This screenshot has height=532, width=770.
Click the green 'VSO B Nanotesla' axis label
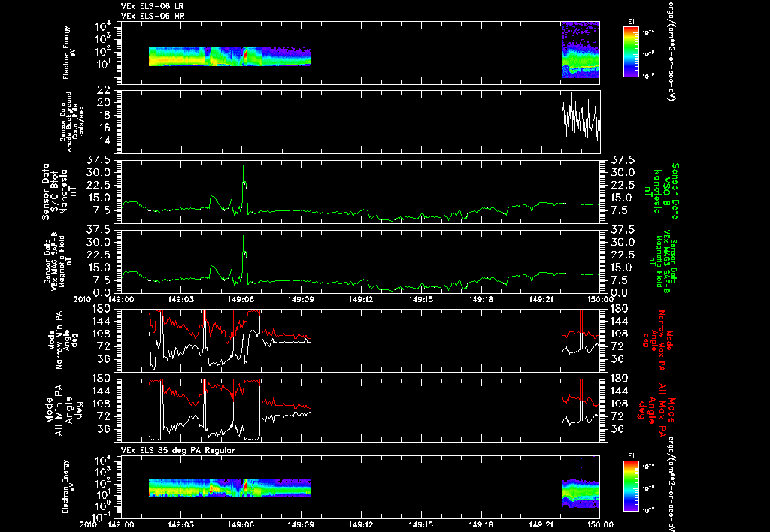tap(662, 192)
